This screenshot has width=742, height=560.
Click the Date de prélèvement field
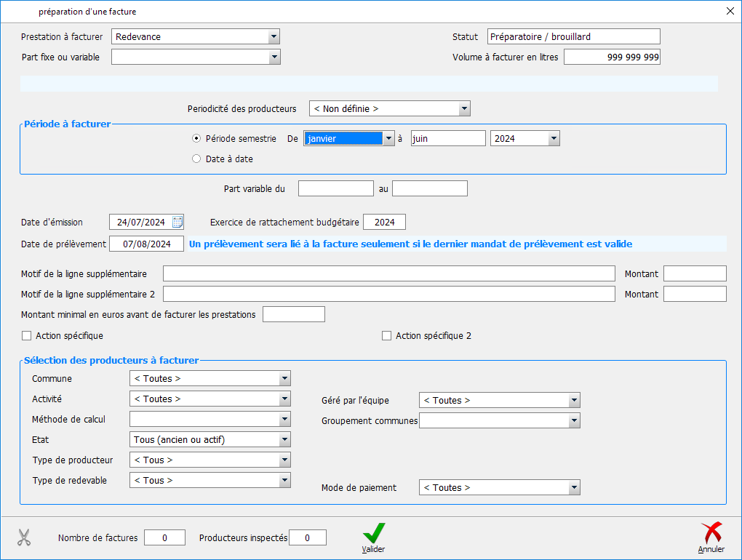[x=146, y=244]
